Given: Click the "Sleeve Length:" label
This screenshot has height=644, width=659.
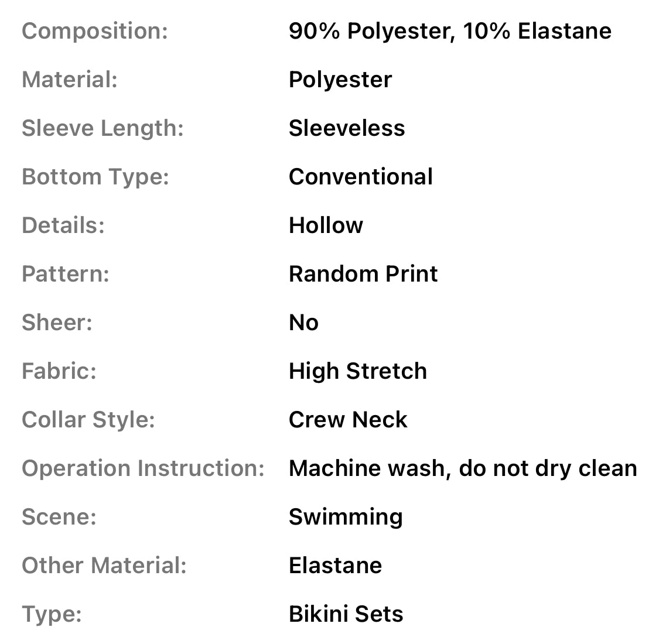Looking at the screenshot, I should coord(103,128).
